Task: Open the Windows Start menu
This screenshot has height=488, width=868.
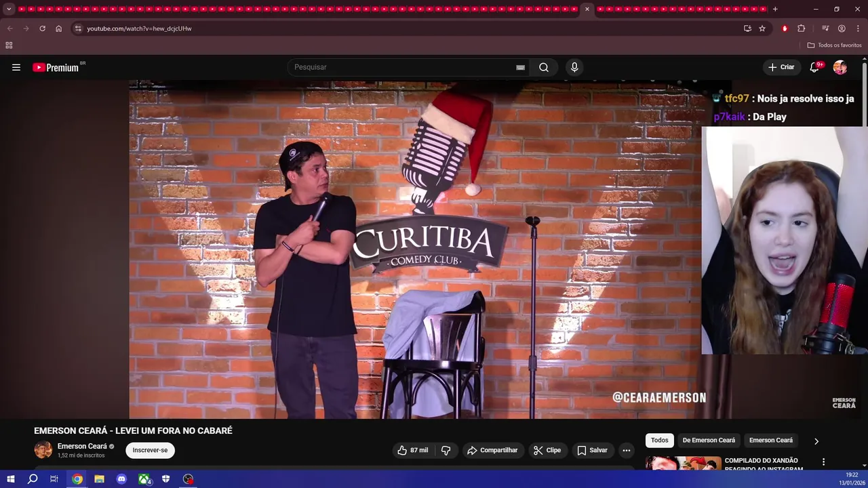Action: tap(11, 479)
